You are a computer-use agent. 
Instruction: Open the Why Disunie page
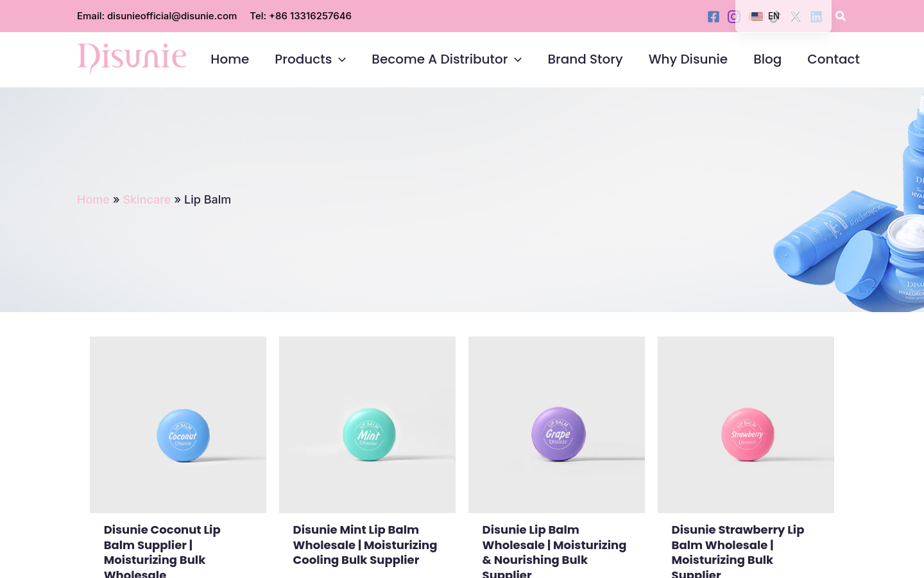688,59
